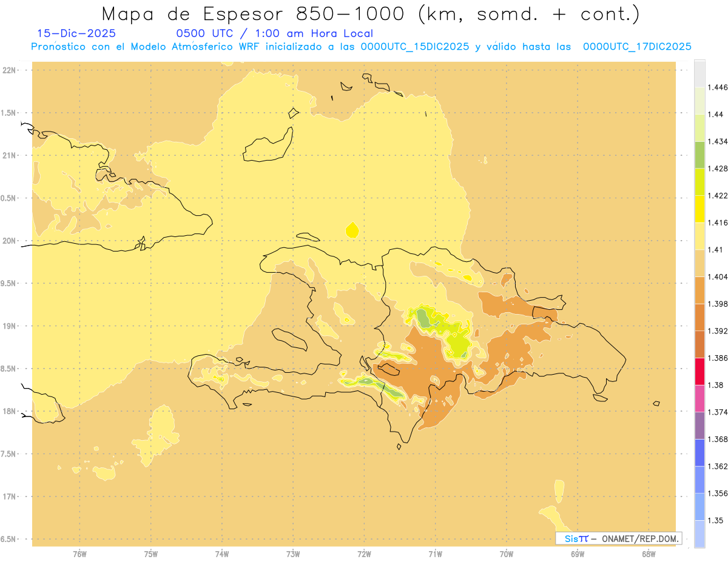728x562 pixels.
Task: Click the legend value 1.374
Action: click(718, 412)
